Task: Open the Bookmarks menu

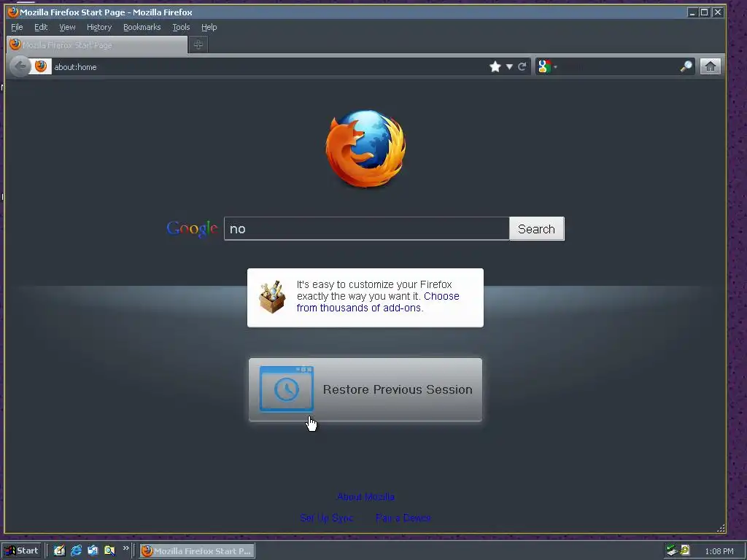Action: click(x=142, y=27)
